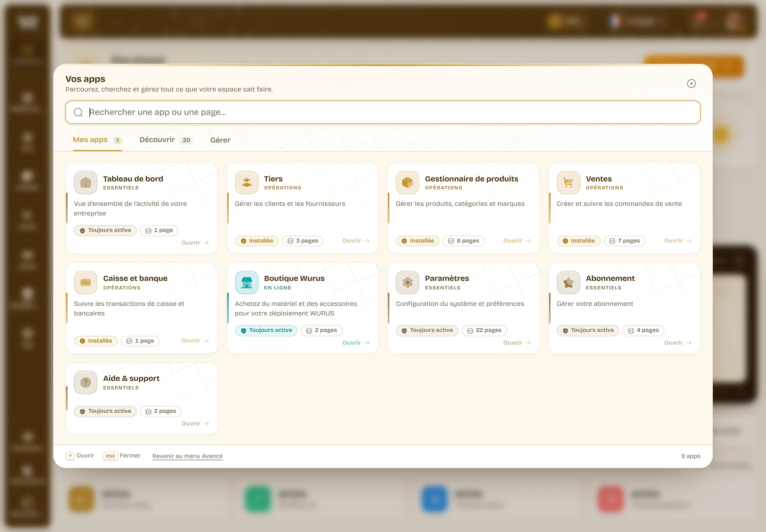Click the 22 pages badge on Paramètres

(484, 330)
